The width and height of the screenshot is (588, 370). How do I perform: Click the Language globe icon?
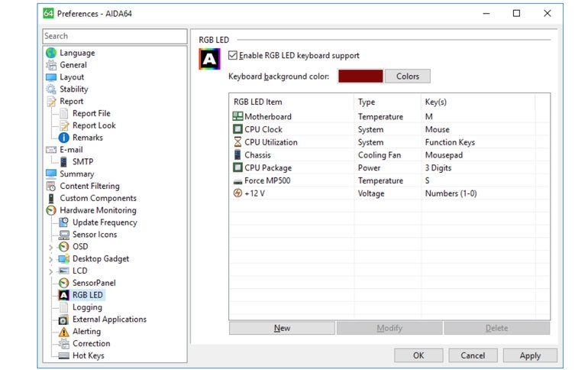(51, 53)
